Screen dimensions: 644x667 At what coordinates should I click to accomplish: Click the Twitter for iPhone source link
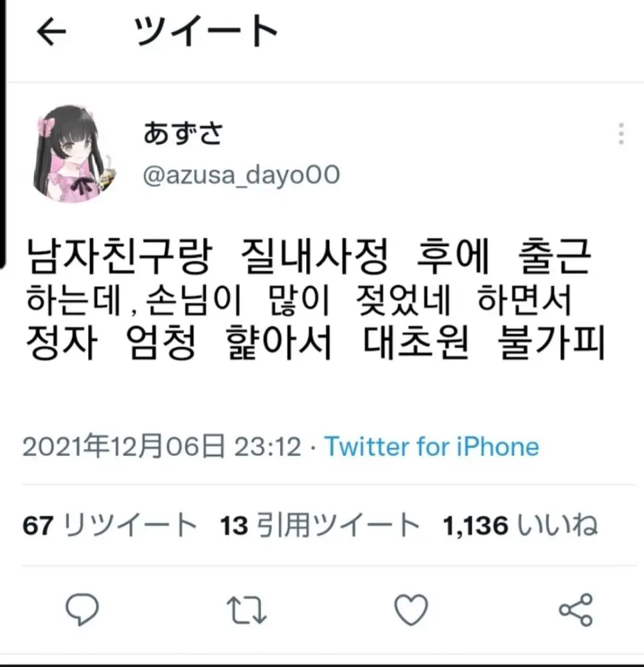pyautogui.click(x=431, y=447)
